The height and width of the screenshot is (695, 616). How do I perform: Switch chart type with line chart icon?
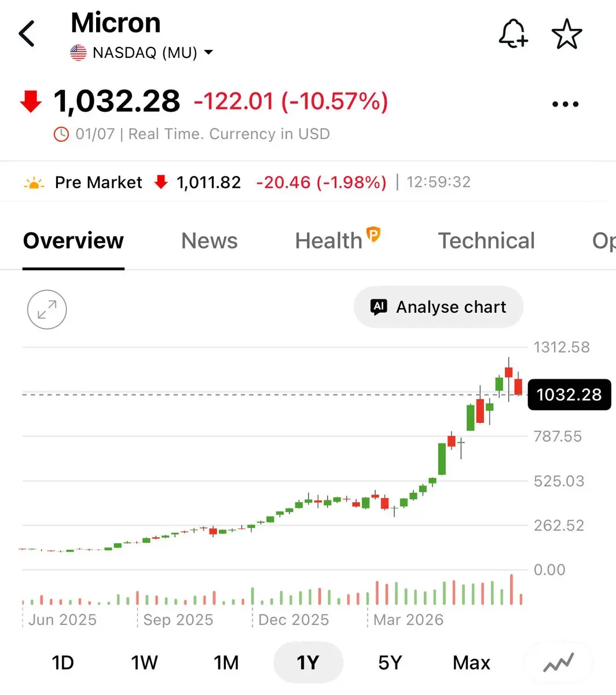559,662
